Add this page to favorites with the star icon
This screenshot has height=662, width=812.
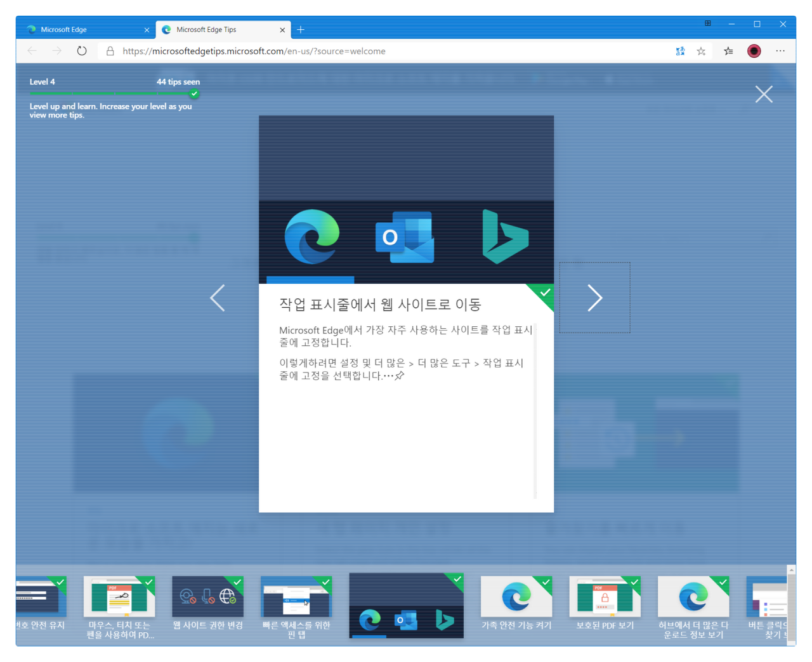701,51
